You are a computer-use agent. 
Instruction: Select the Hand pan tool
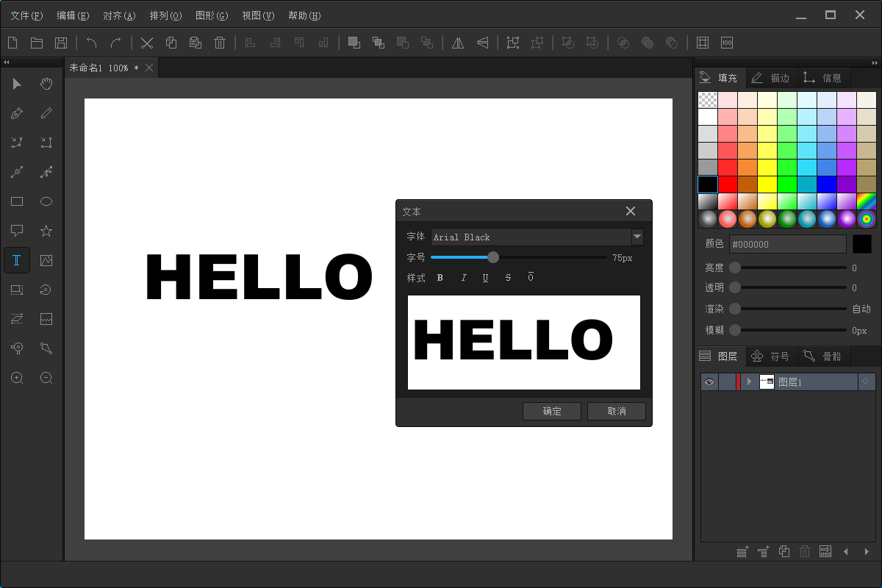pos(46,84)
